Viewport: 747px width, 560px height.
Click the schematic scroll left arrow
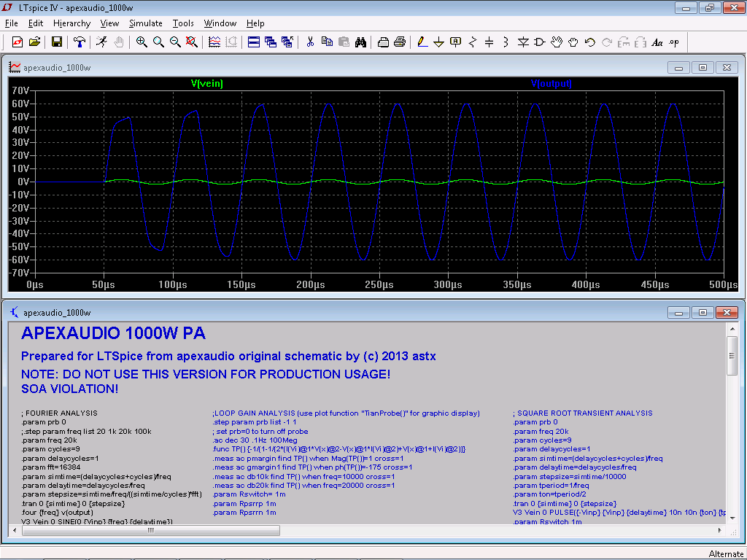point(13,530)
